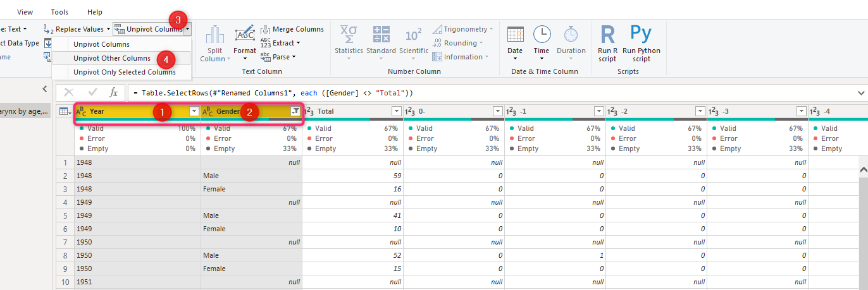Image resolution: width=868 pixels, height=290 pixels.
Task: Click the Merge Columns button
Action: pos(292,29)
